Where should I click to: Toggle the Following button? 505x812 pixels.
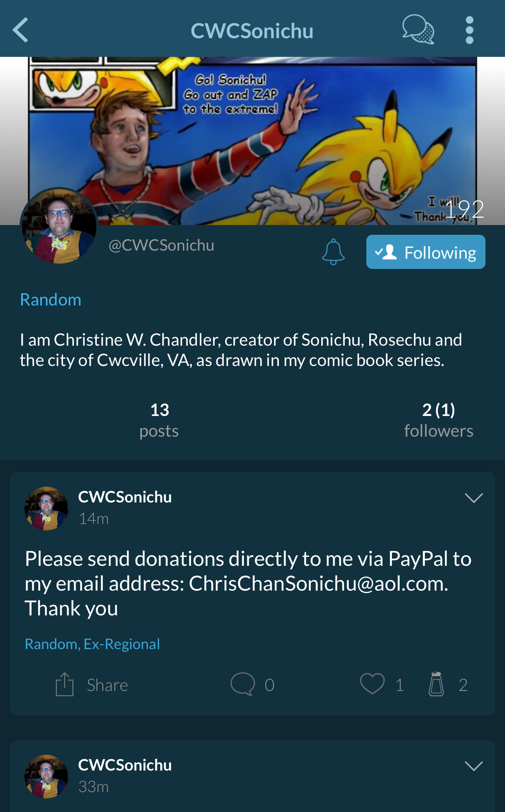(x=426, y=252)
